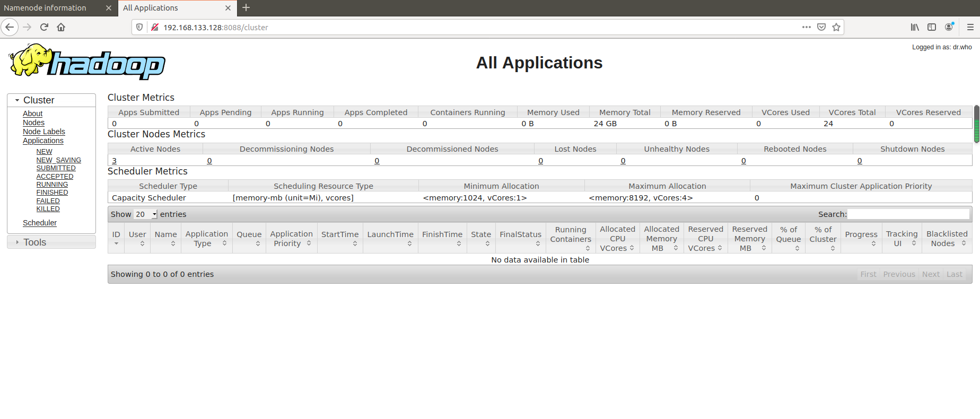Click the Hadoop elephant logo
This screenshot has height=419, width=980.
point(87,62)
